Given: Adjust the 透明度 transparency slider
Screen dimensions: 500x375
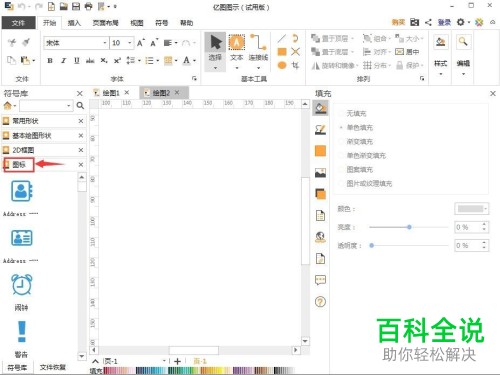Looking at the screenshot, I should click(409, 246).
